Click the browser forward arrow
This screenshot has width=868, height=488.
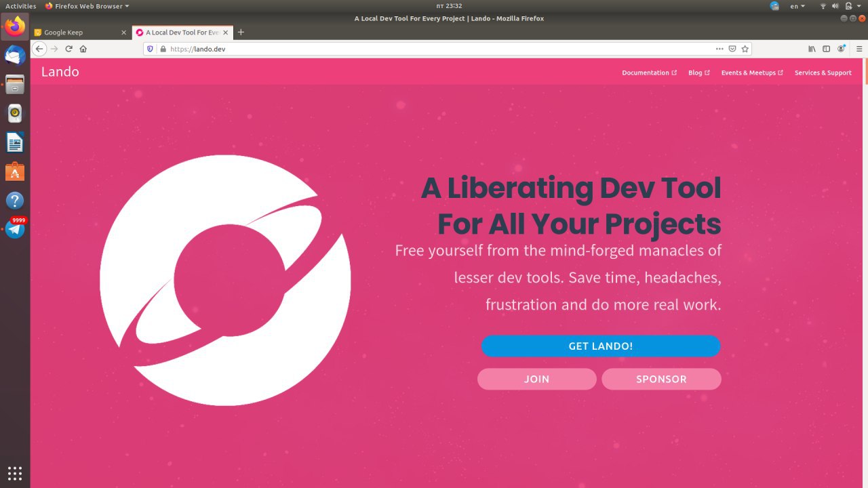54,49
